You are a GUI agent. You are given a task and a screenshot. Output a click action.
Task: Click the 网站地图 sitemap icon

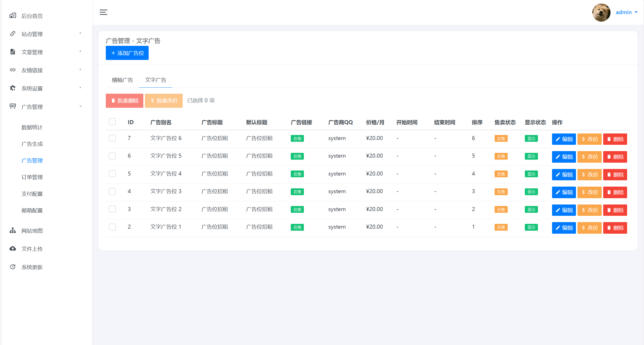tap(13, 230)
